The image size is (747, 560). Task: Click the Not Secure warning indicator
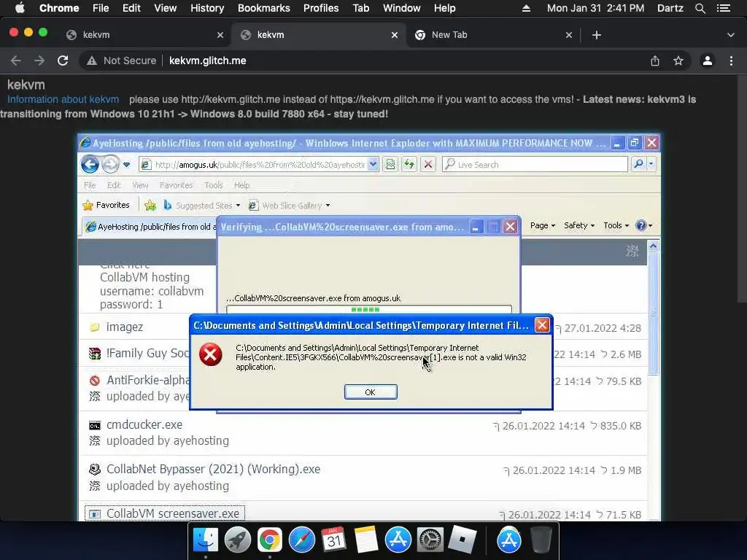[122, 61]
